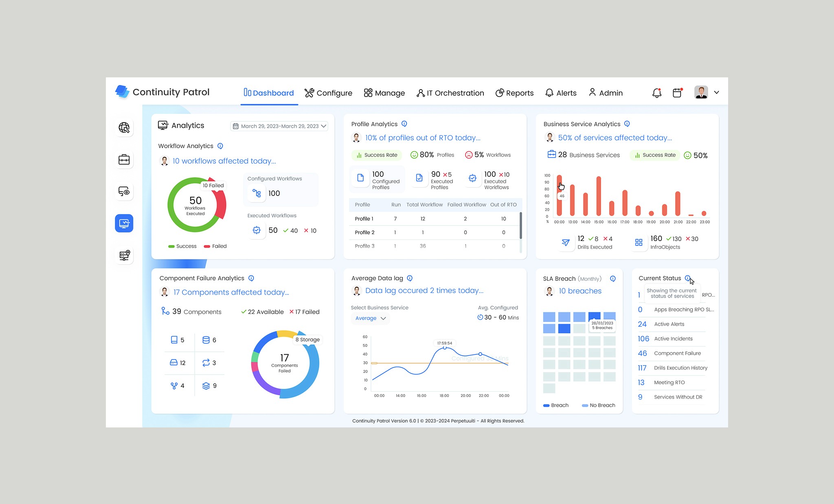Open '50% of services affected today...' link

click(615, 138)
